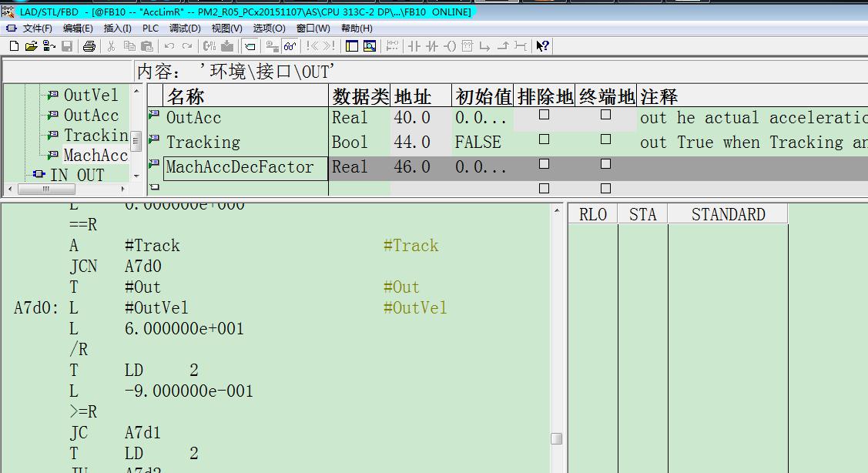Tick terminal address checkbox for Tracking
The width and height of the screenshot is (868, 473).
pyautogui.click(x=605, y=139)
